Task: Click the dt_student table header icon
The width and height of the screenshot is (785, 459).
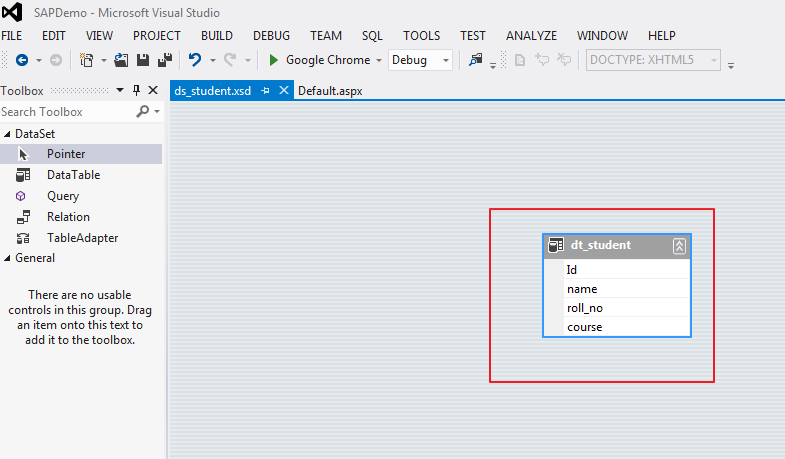Action: 556,245
